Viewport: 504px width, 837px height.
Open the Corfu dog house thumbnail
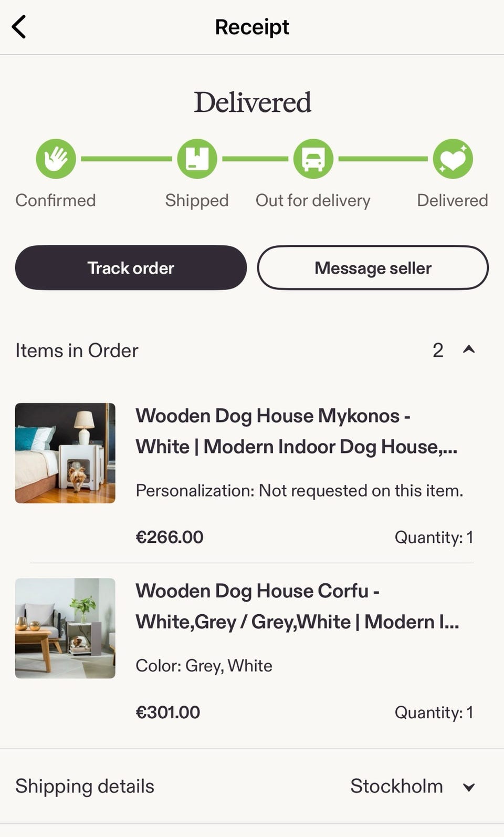(x=65, y=628)
